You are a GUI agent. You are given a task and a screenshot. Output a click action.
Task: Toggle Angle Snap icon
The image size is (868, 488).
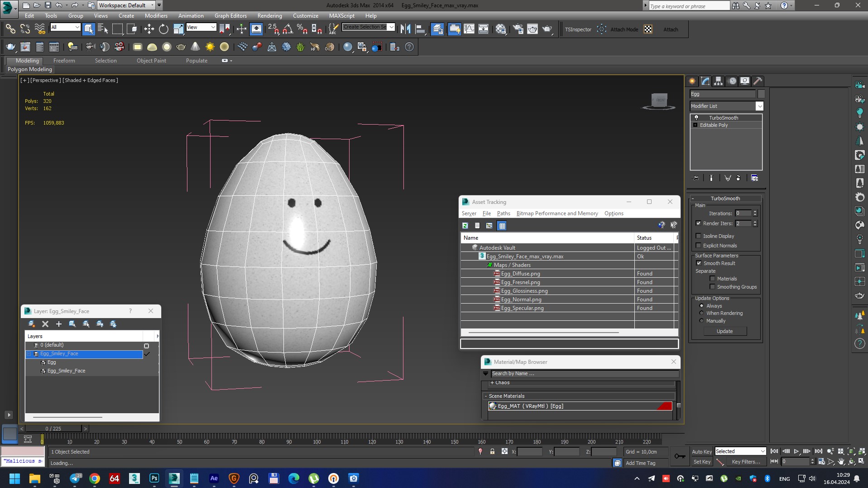click(288, 29)
